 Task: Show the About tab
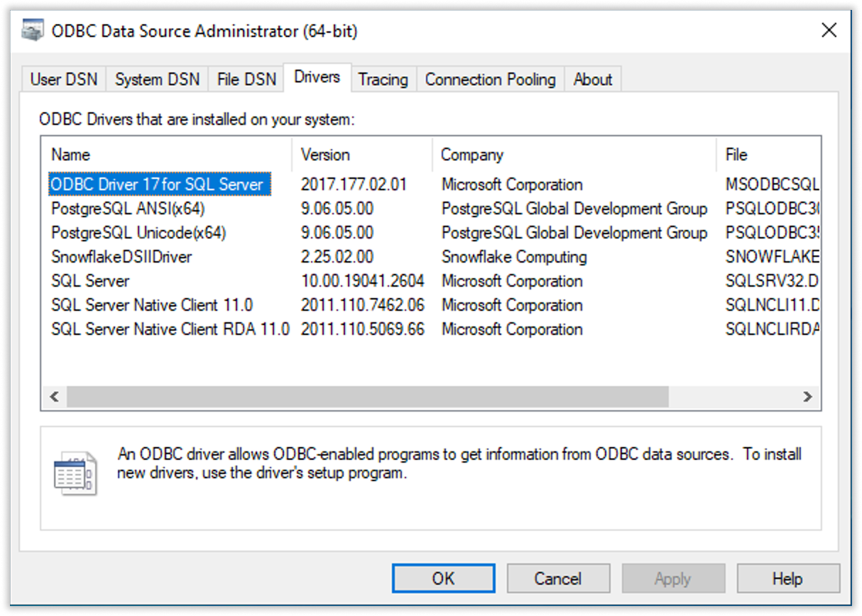593,79
